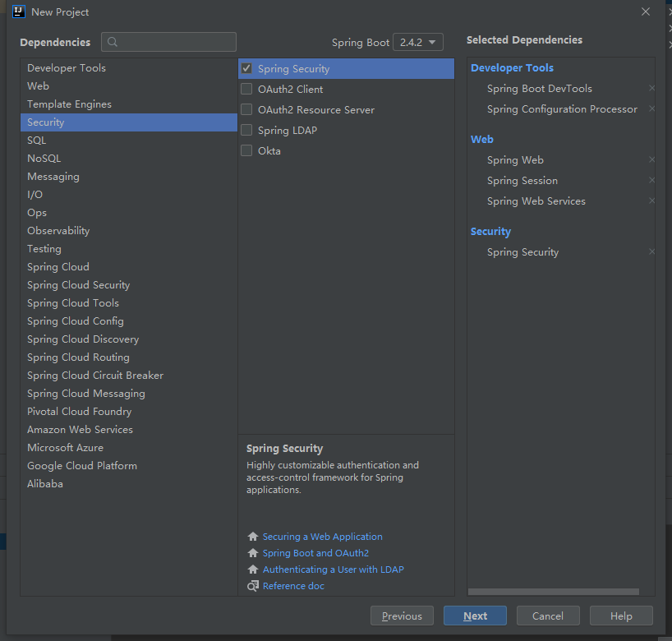
Task: Open the Template Engines category
Action: click(129, 104)
